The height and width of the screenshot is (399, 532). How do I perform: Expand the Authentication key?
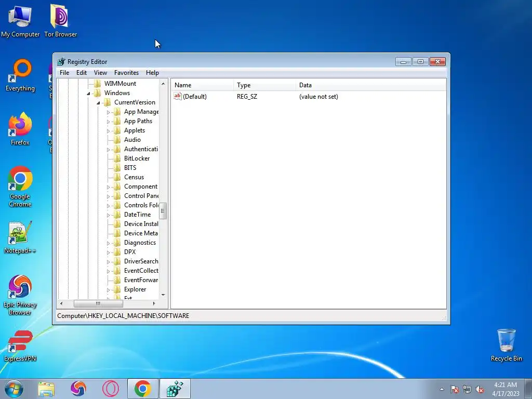click(x=108, y=150)
